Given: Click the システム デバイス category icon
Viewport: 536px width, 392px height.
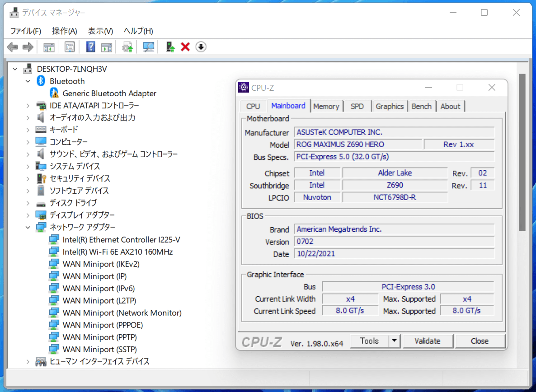Looking at the screenshot, I should coord(41,166).
